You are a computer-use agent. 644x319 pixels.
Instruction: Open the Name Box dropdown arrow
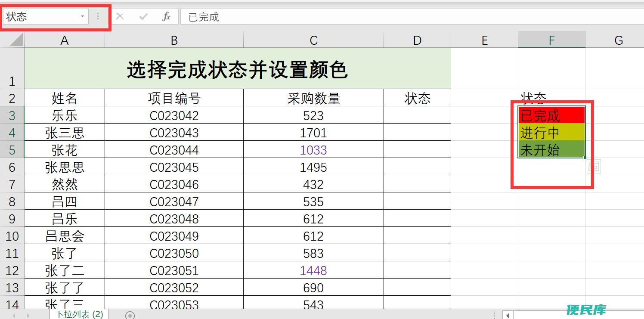coord(82,17)
